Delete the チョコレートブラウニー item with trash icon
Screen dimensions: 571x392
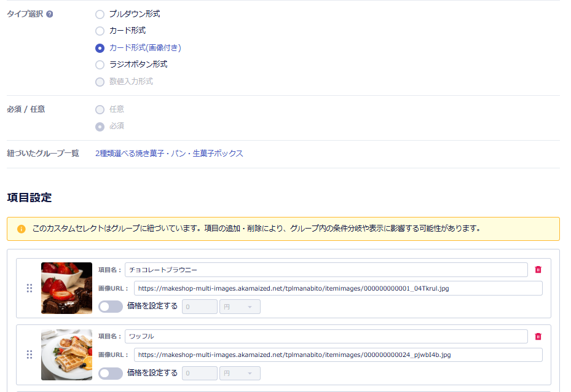click(x=538, y=270)
